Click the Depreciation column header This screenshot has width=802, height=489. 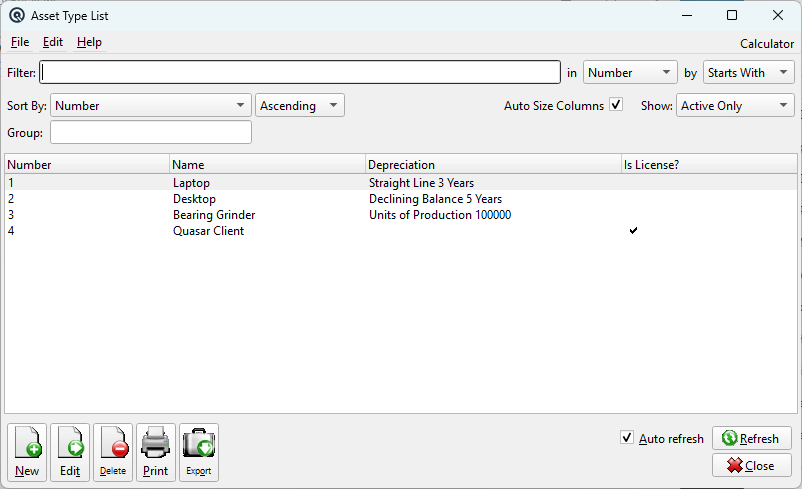coord(494,165)
